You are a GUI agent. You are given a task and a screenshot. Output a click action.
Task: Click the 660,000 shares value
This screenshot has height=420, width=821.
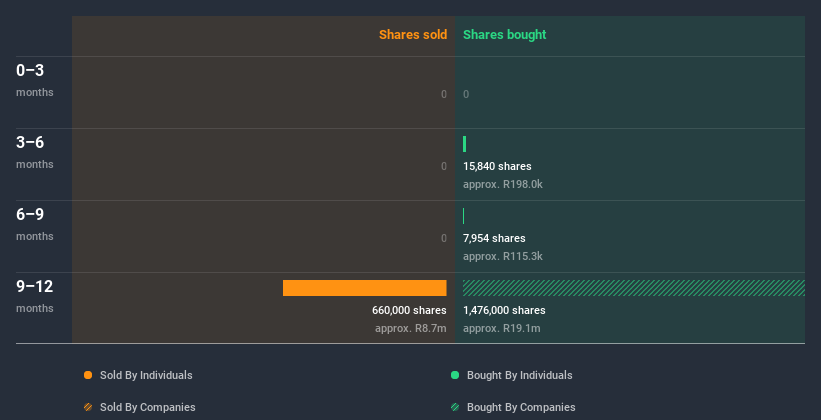pyautogui.click(x=409, y=311)
